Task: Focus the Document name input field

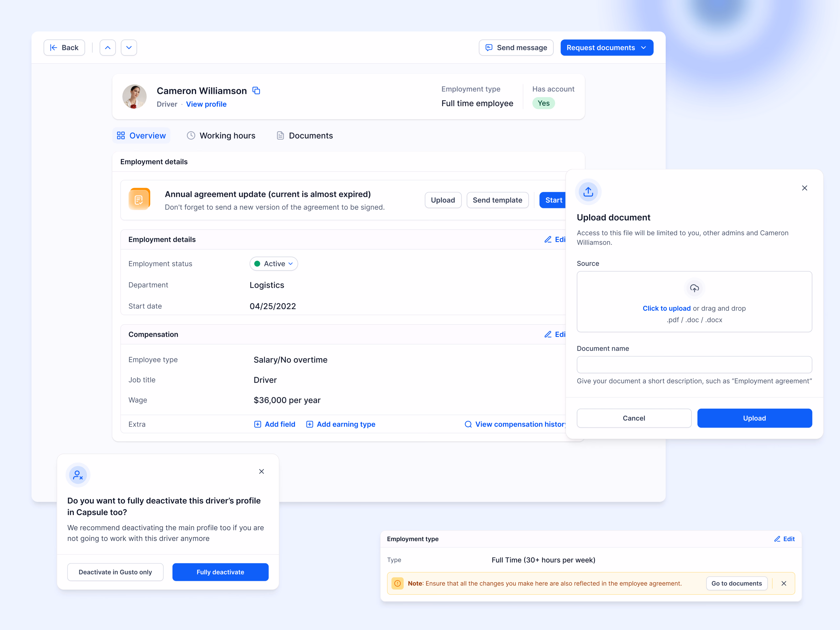Action: (694, 365)
